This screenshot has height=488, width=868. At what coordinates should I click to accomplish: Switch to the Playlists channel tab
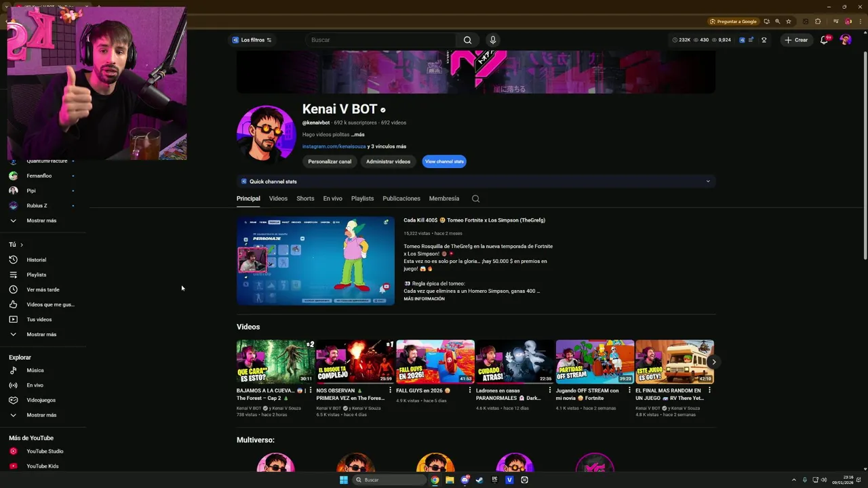pos(362,199)
